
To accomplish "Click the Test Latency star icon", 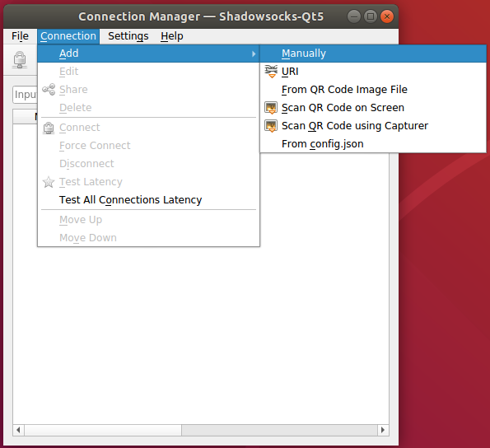I will point(49,182).
